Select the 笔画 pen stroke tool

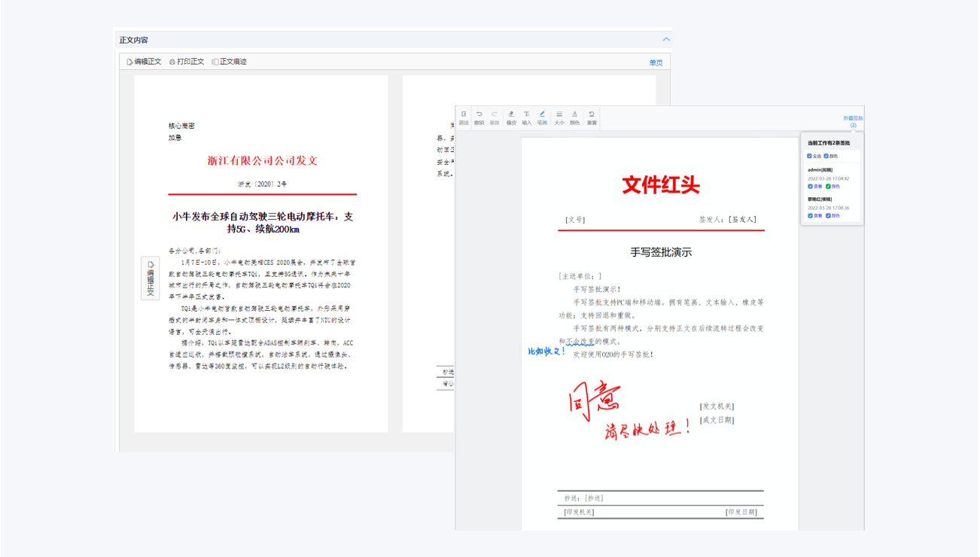(x=542, y=117)
